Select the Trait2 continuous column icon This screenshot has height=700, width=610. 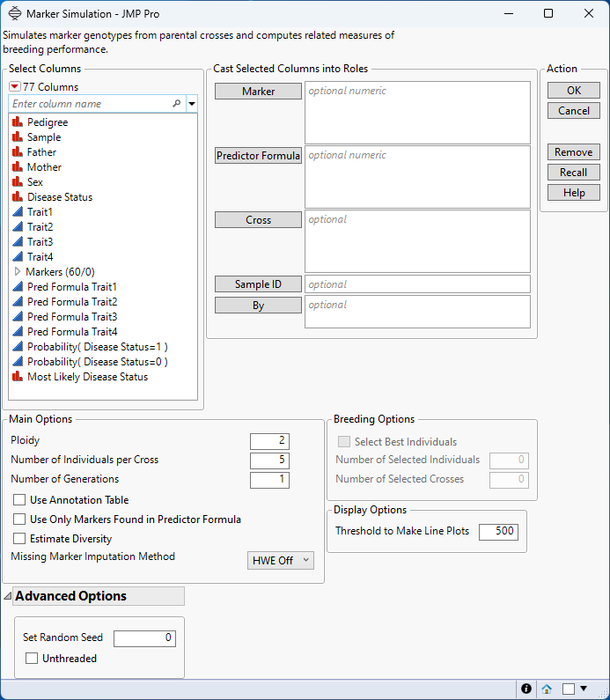click(x=18, y=227)
